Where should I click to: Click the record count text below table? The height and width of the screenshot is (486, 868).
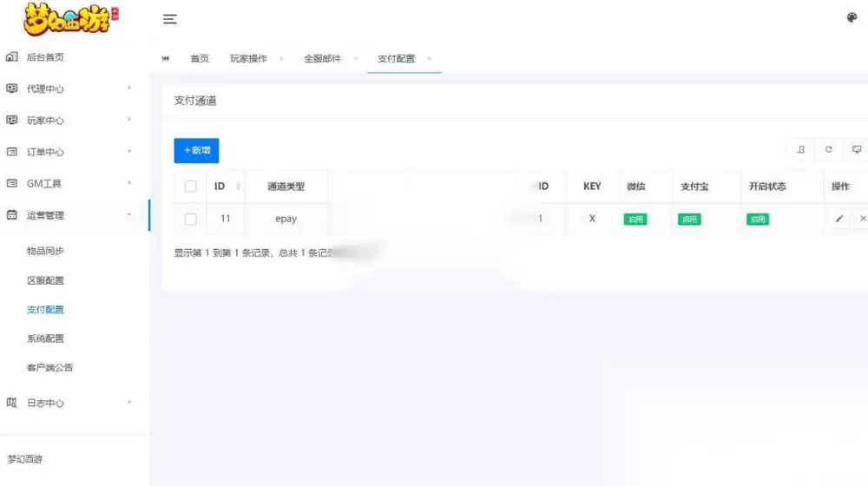(x=253, y=253)
